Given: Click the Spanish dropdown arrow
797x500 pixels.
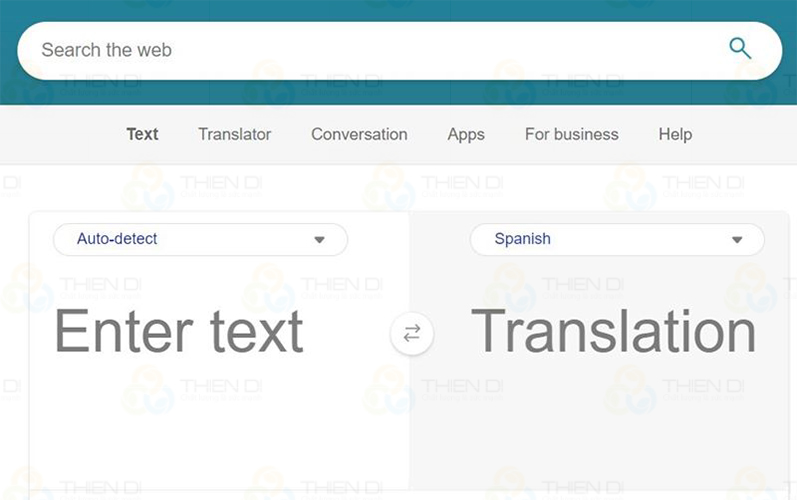Looking at the screenshot, I should (x=737, y=240).
